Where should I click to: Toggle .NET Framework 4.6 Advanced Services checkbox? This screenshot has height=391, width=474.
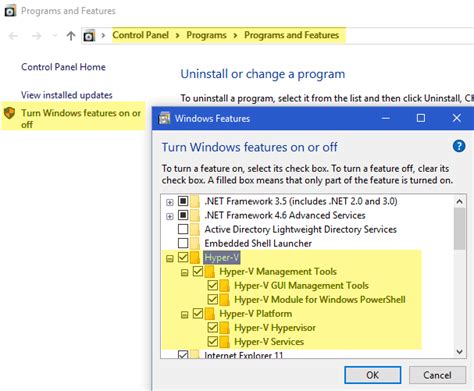[x=183, y=215]
